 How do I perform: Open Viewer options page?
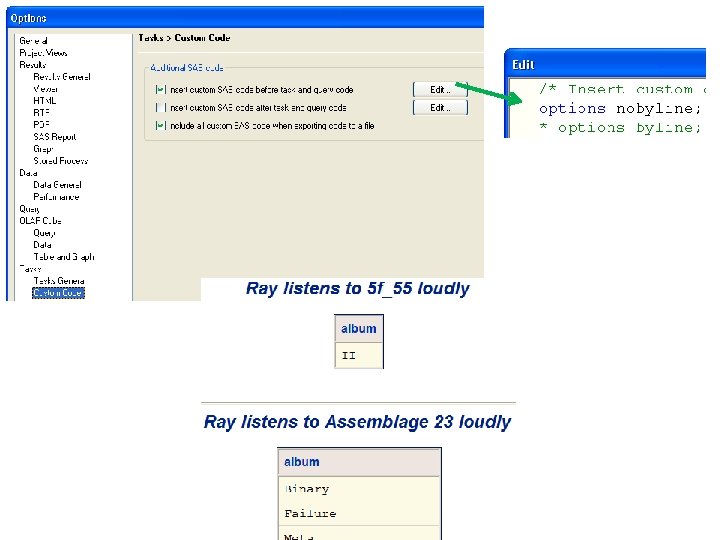click(x=45, y=89)
